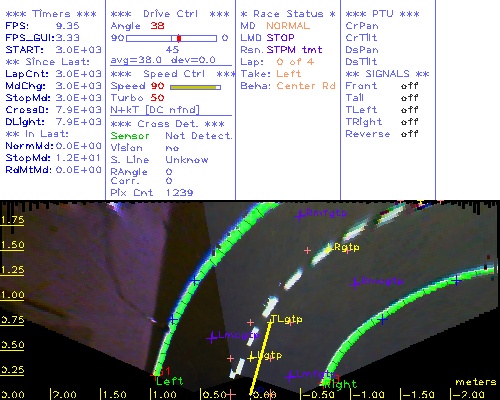Viewport: 500px width, 400px height.
Task: Select the green Left lane label
Action: tap(170, 381)
